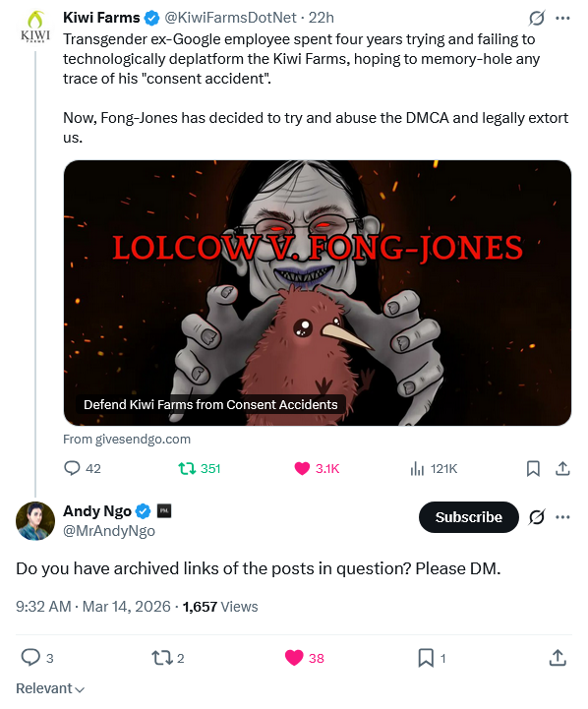588x709 pixels.
Task: Expand the Relevant replies sort dropdown
Action: coord(50,688)
